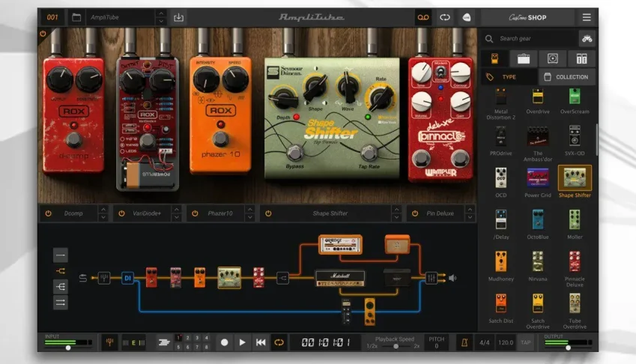The height and width of the screenshot is (364, 636).
Task: Select the DI block in signal chain
Action: click(127, 278)
